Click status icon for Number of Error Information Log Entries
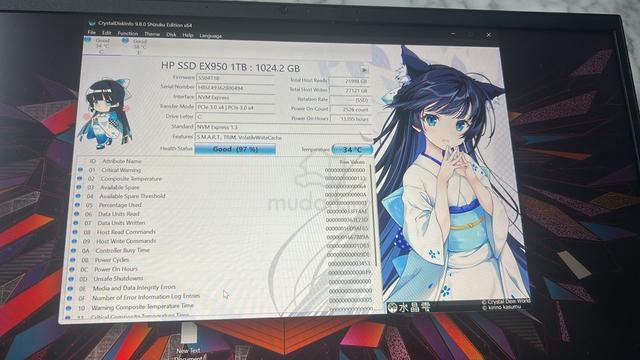640x360 pixels. pos(69,298)
